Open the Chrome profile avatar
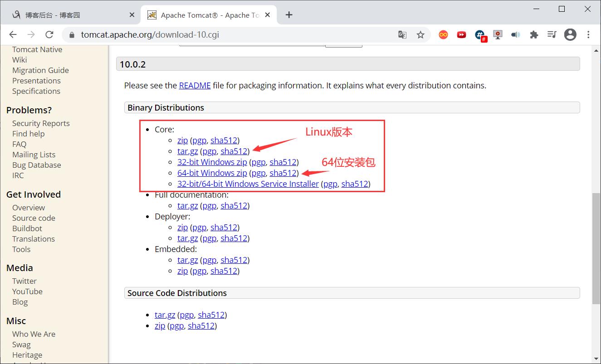This screenshot has width=601, height=364. coord(570,34)
